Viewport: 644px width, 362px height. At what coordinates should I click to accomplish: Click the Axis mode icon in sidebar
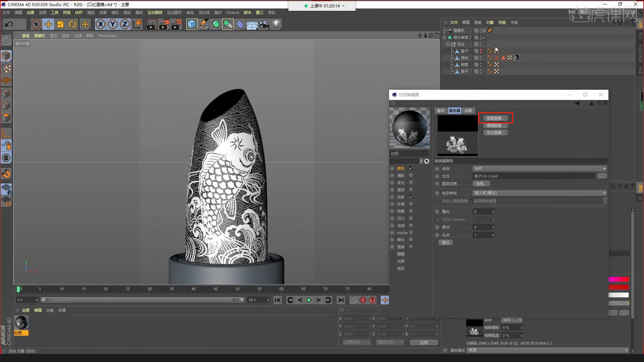click(x=6, y=133)
